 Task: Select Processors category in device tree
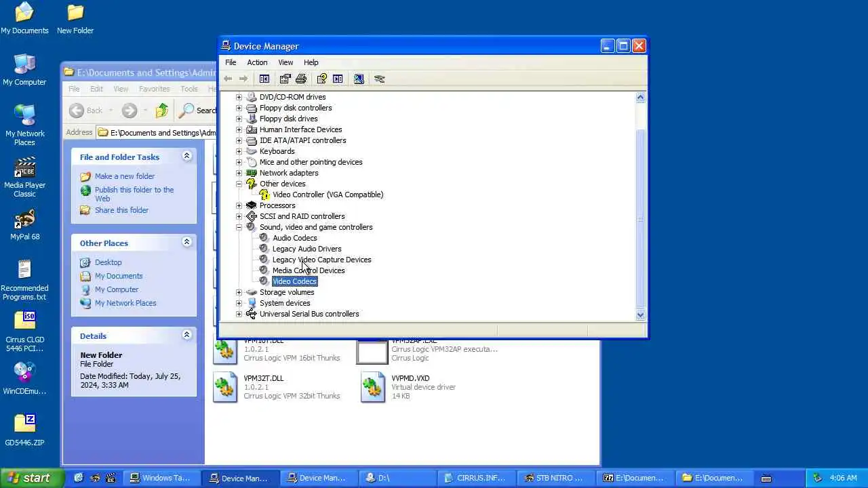pyautogui.click(x=277, y=205)
